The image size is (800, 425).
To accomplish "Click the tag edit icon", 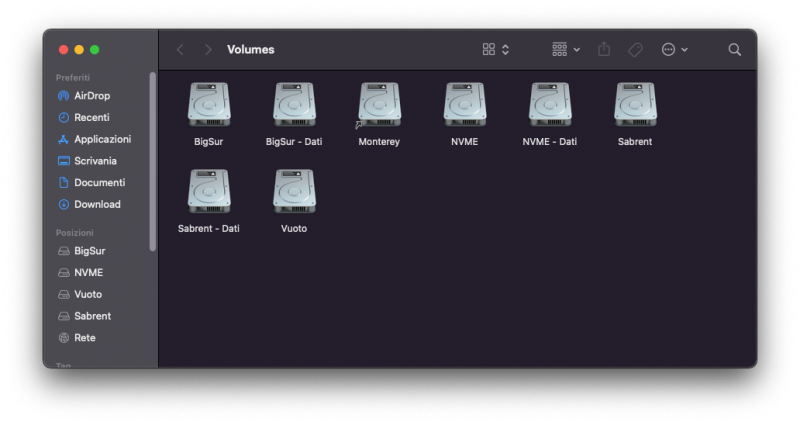I will coord(635,49).
